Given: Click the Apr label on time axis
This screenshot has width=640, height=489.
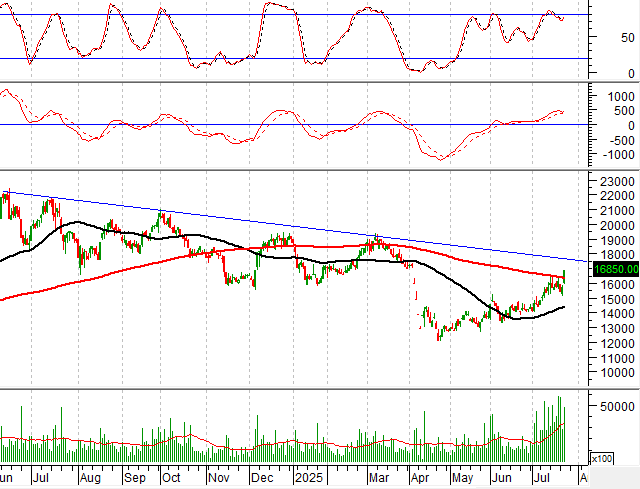Looking at the screenshot, I should (x=420, y=479).
